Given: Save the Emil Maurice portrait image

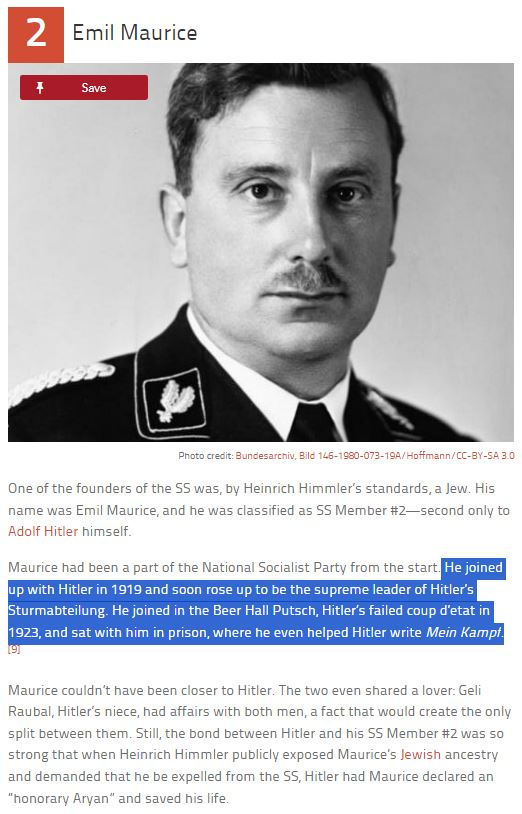Looking at the screenshot, I should [x=84, y=87].
